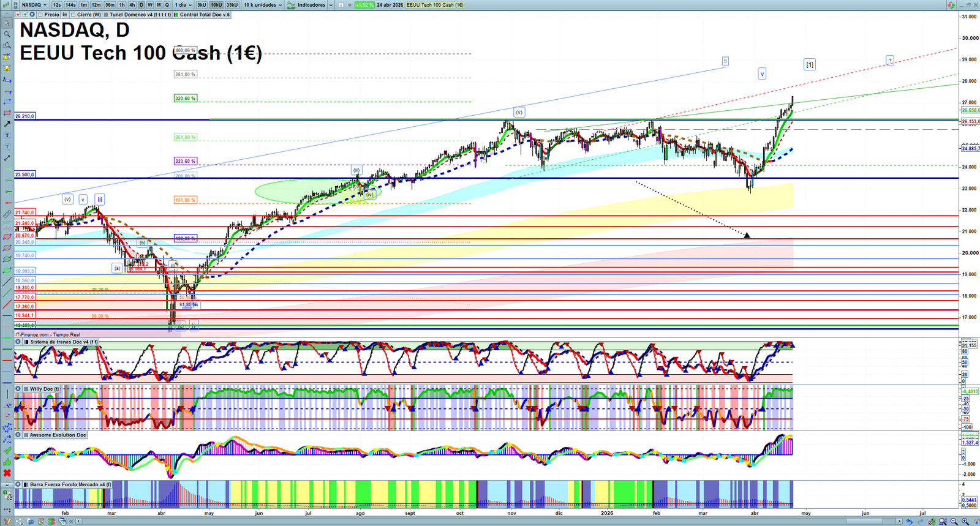
Task: Expand the dropdown arrow right of Indicadores
Action: coord(331,5)
